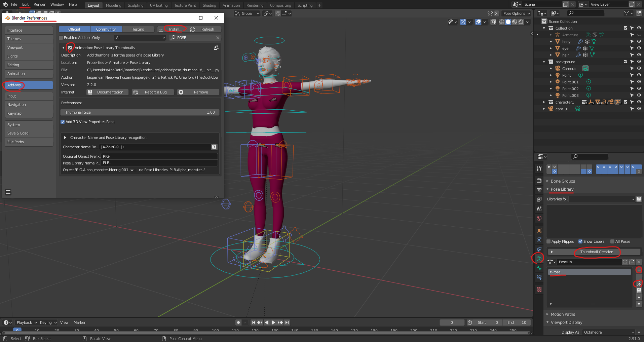This screenshot has width=644, height=342.
Task: Switch to material preview shading
Action: pos(515,22)
